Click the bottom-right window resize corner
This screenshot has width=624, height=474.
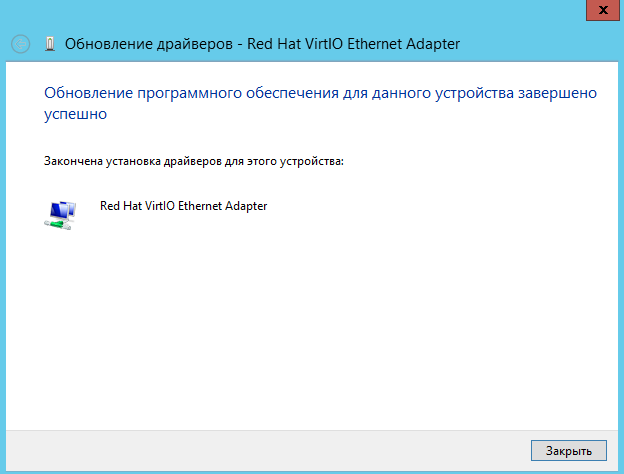619,469
